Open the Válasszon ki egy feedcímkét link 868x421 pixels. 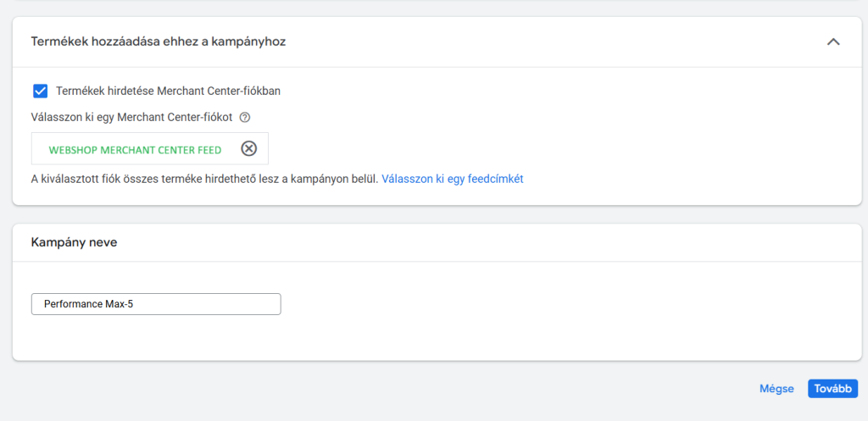point(452,179)
